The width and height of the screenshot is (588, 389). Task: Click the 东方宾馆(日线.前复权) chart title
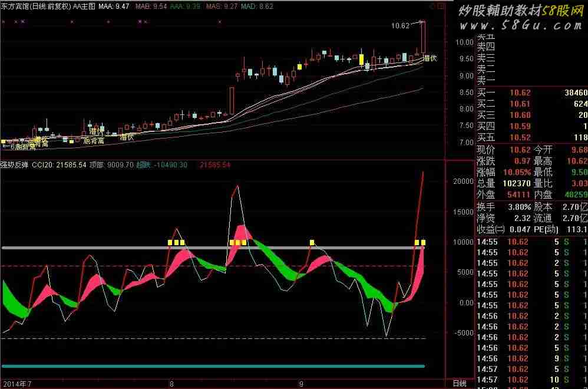tap(35, 6)
